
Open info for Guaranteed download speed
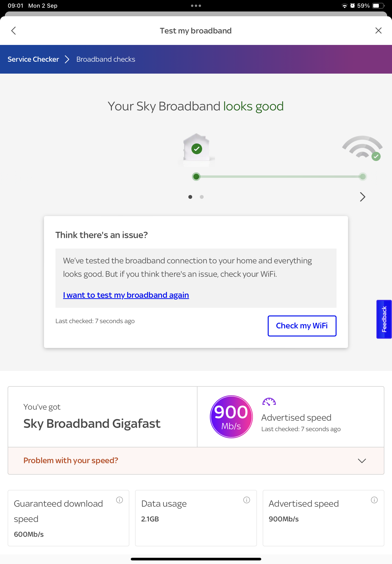click(x=119, y=500)
